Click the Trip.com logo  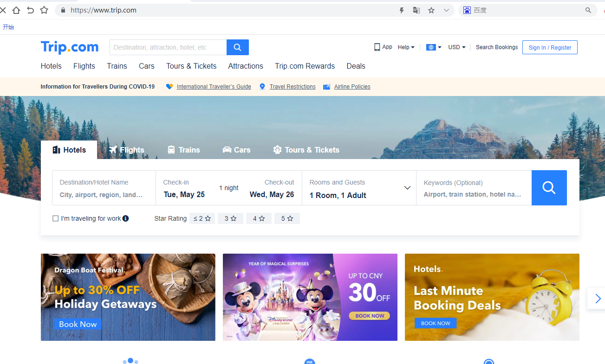[70, 47]
